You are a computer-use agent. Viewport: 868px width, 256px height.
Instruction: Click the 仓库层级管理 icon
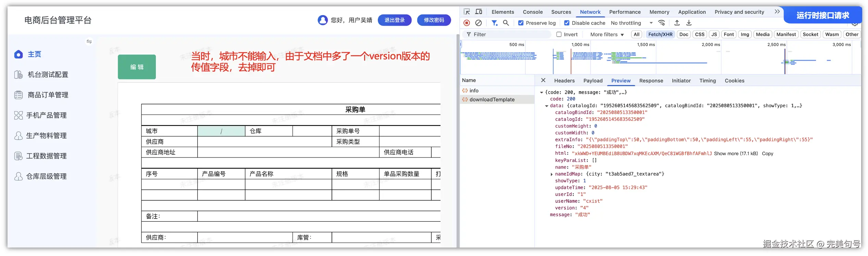18,176
